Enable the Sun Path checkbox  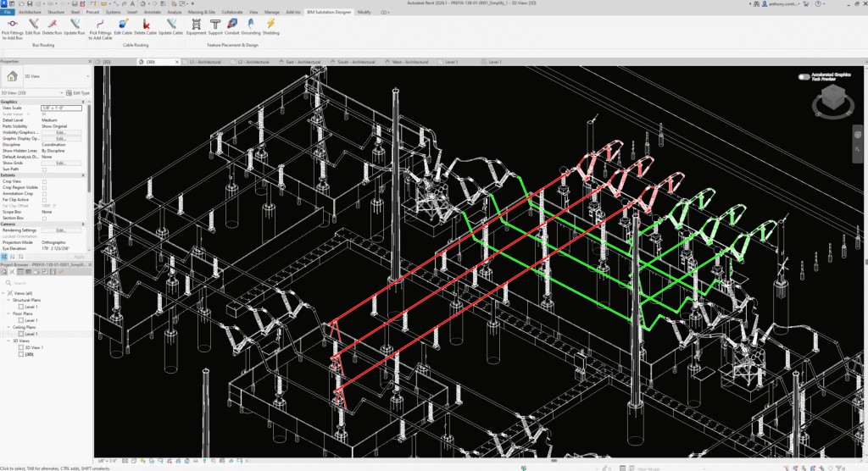(x=44, y=169)
